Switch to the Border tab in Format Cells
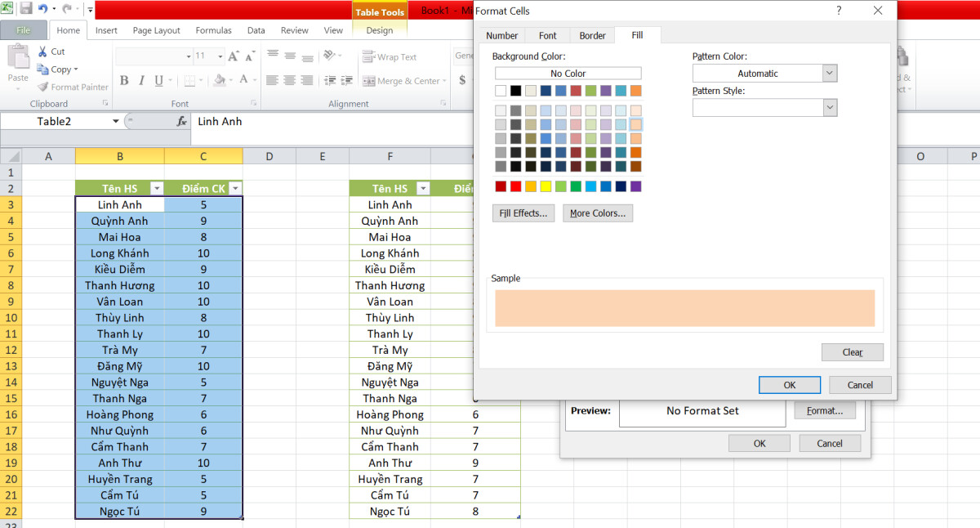The image size is (980, 528). 591,35
